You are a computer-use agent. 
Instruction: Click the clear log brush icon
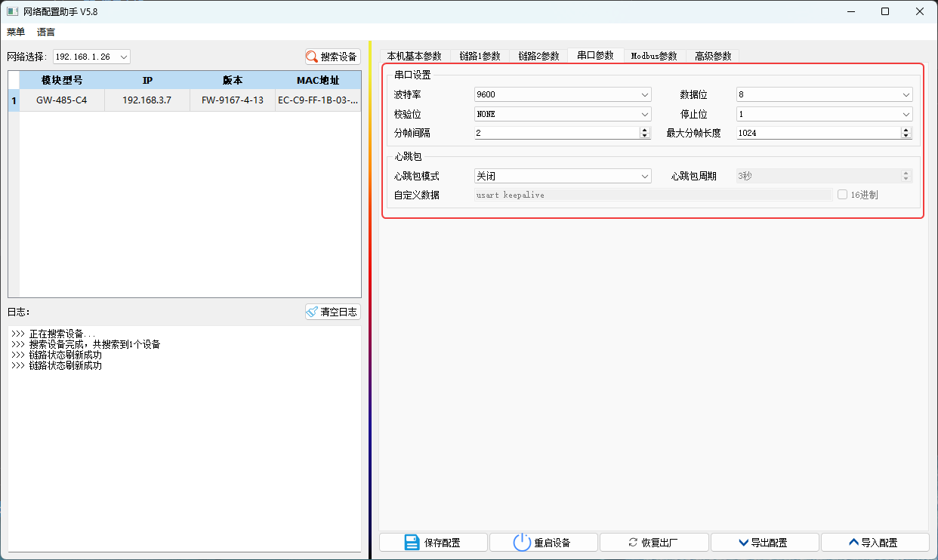click(312, 311)
